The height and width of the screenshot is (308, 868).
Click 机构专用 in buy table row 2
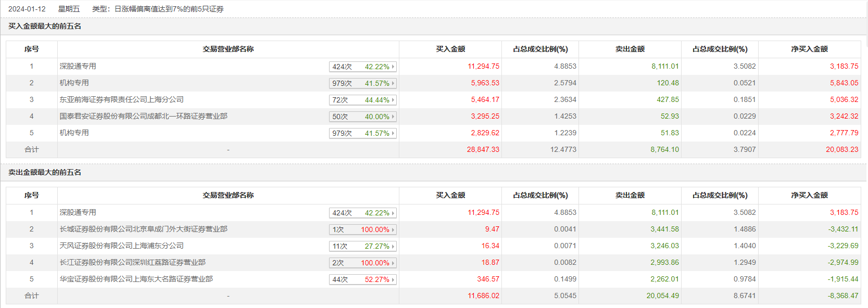(74, 83)
